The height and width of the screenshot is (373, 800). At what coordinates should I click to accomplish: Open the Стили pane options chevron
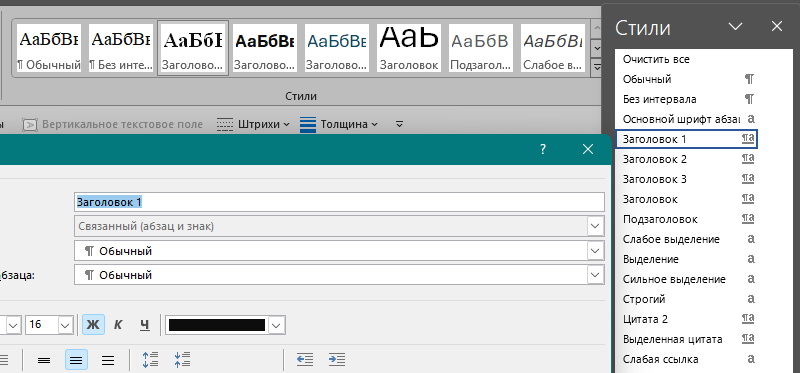click(735, 27)
